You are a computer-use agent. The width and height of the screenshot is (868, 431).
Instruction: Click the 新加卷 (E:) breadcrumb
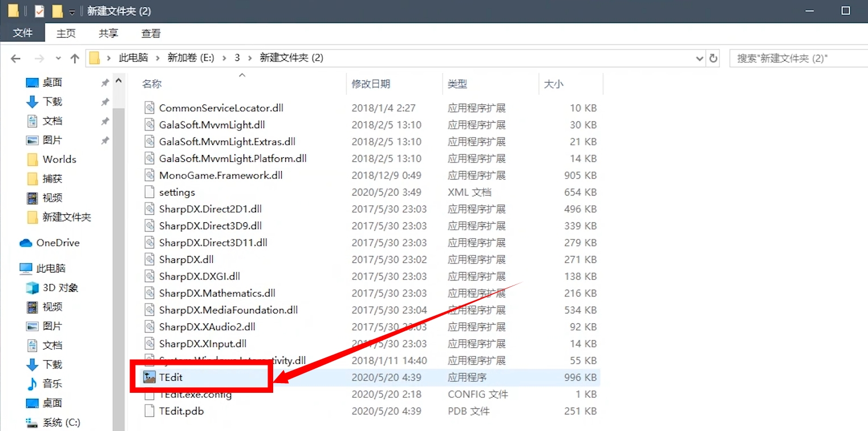(x=190, y=58)
